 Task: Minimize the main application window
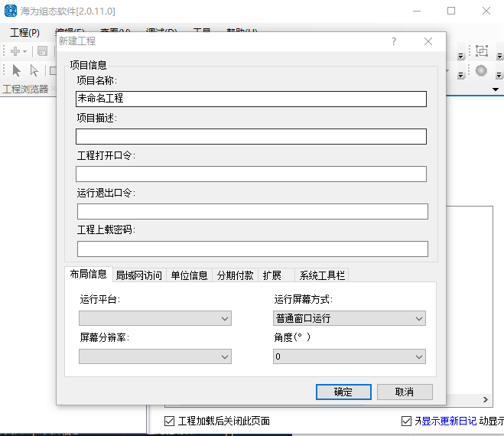[417, 11]
